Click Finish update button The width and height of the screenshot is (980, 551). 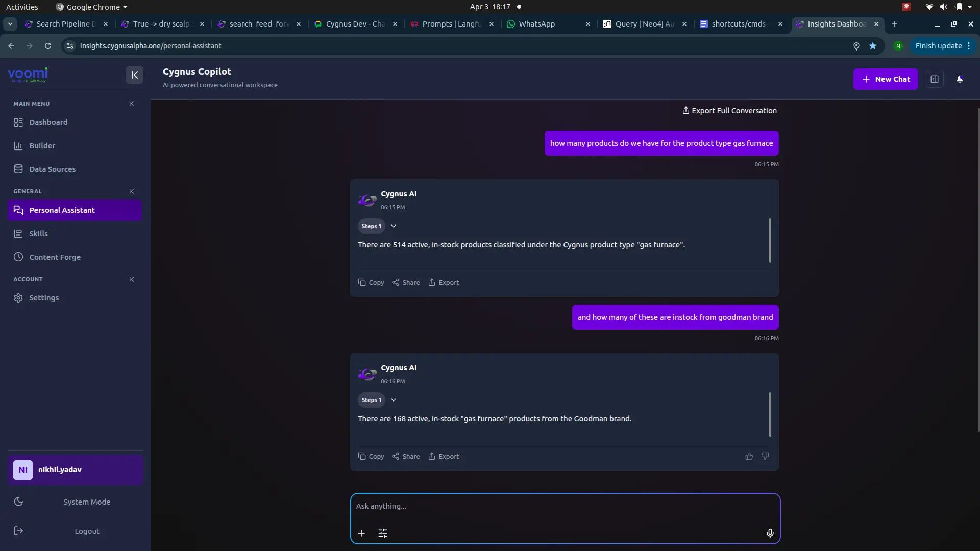[943, 46]
